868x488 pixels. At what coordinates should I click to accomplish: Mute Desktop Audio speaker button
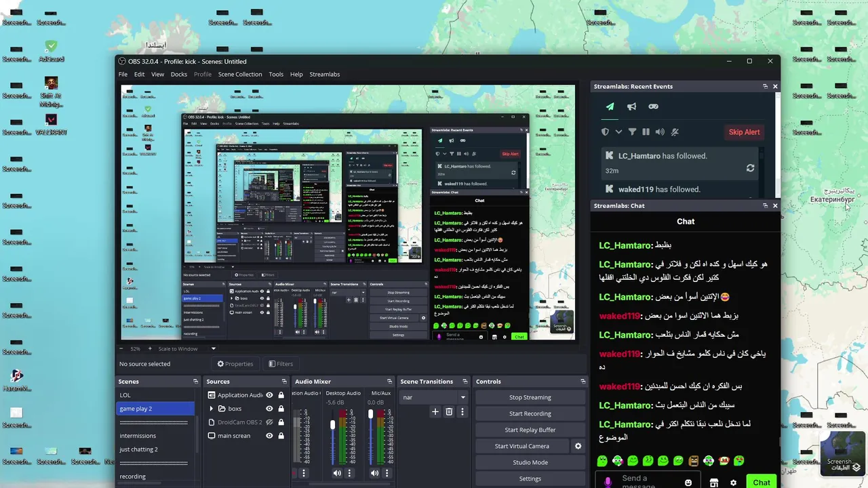point(337,473)
